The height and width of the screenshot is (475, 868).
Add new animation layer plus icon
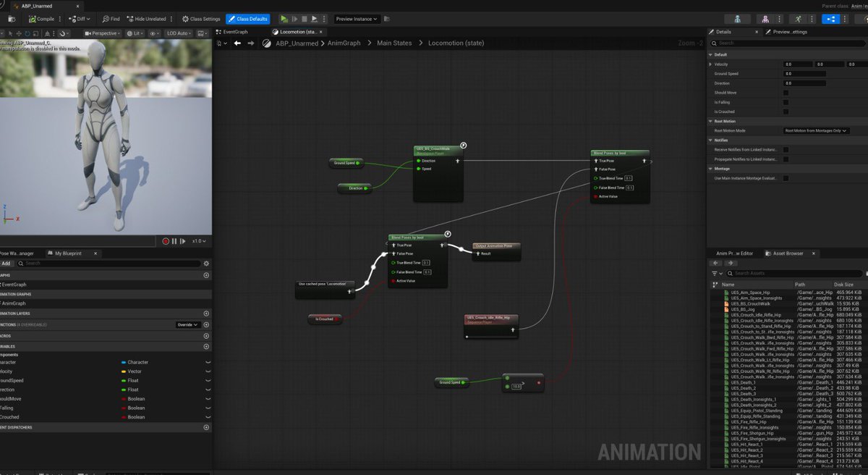pos(206,314)
